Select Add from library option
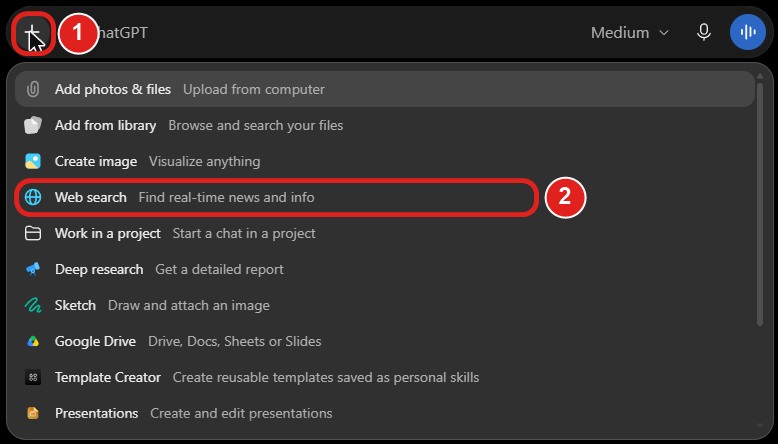Screen dimensions: 778x444 [x=385, y=126]
